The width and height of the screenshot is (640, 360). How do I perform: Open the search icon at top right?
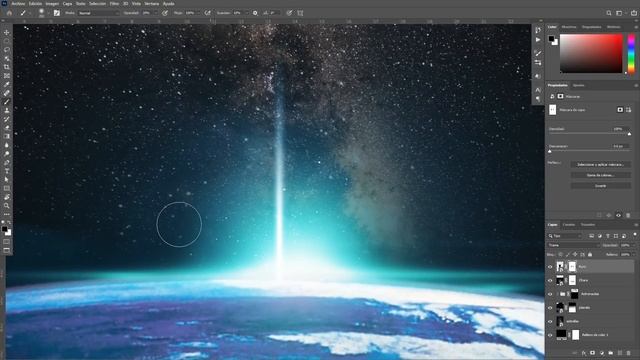(x=609, y=13)
